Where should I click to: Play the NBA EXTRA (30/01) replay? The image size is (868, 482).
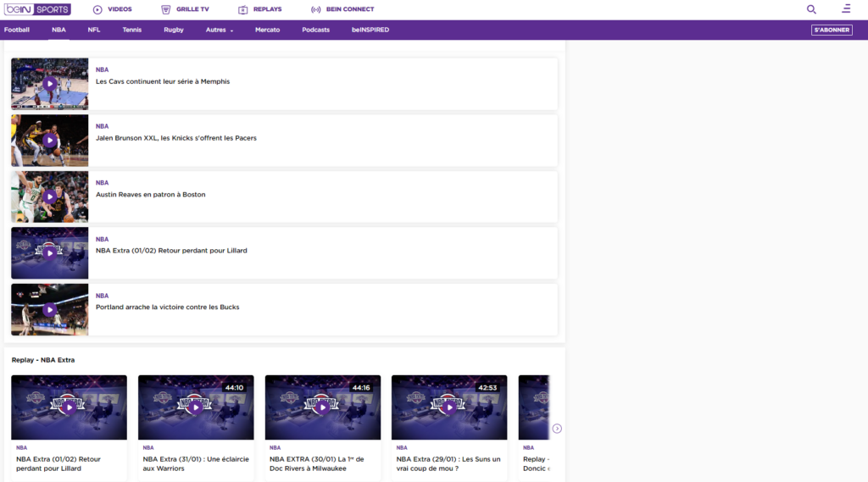[x=323, y=407]
